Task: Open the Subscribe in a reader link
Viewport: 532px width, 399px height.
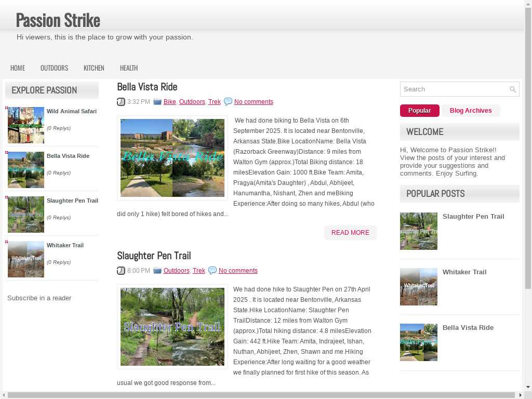Action: (x=39, y=298)
